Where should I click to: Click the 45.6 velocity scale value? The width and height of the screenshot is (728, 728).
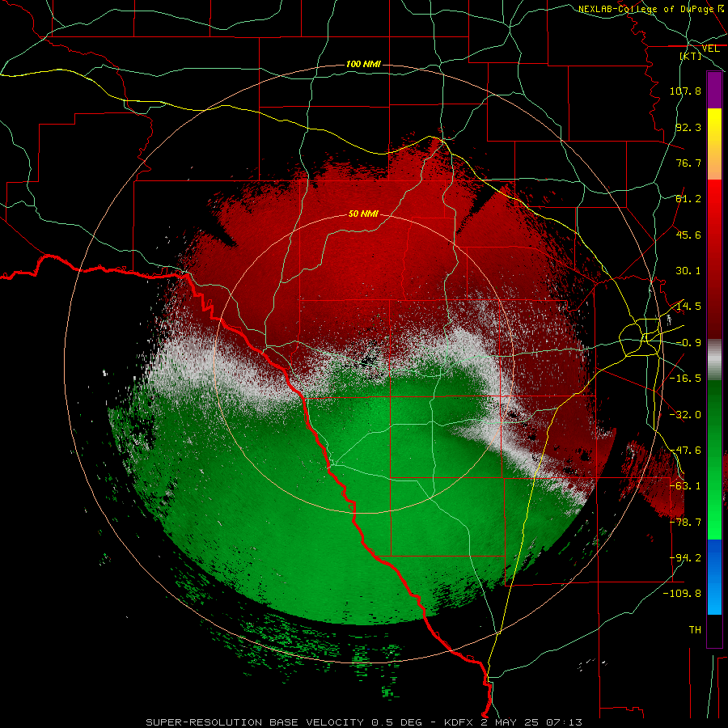pyautogui.click(x=688, y=235)
